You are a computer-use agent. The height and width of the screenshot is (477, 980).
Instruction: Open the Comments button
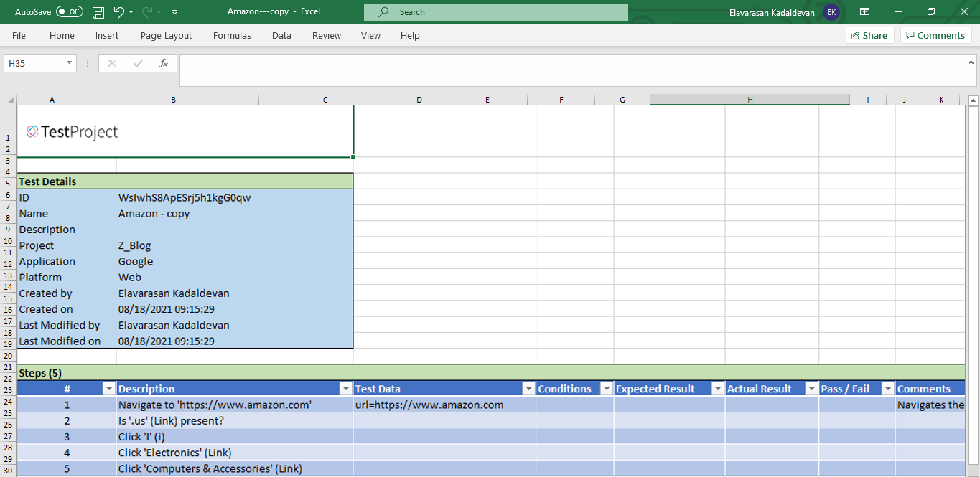pos(935,35)
